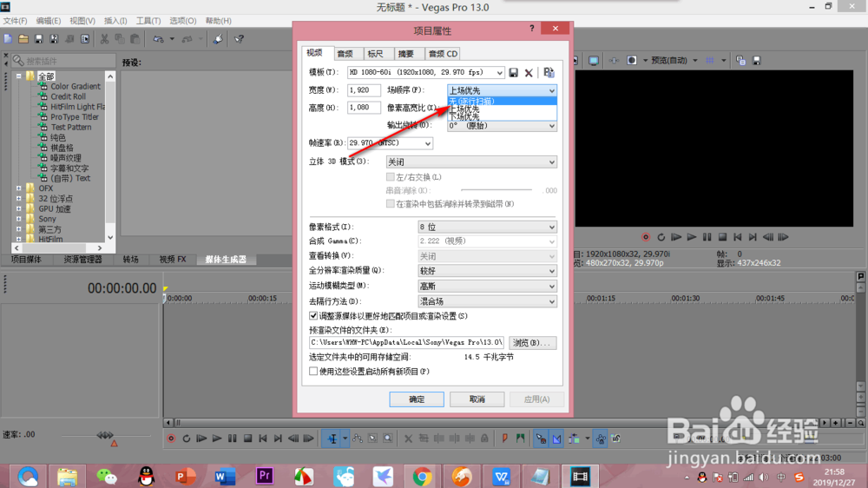Click the horizontal timeline scrollbar
Screen dimensions: 868x488
coord(493,423)
